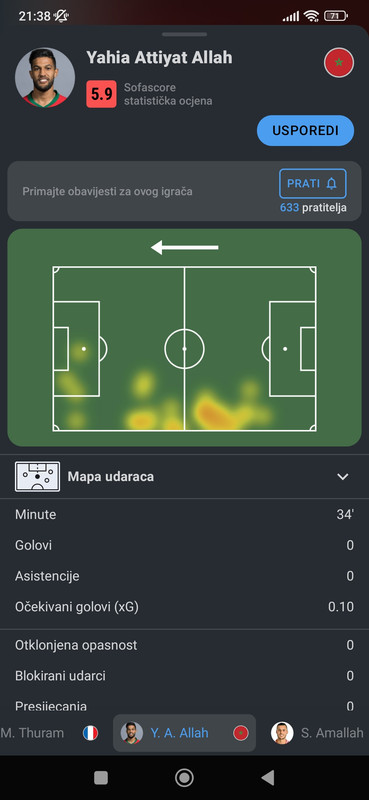The image size is (369, 800).
Task: Tap the France flag beside M. Thuram
Action: 90,733
